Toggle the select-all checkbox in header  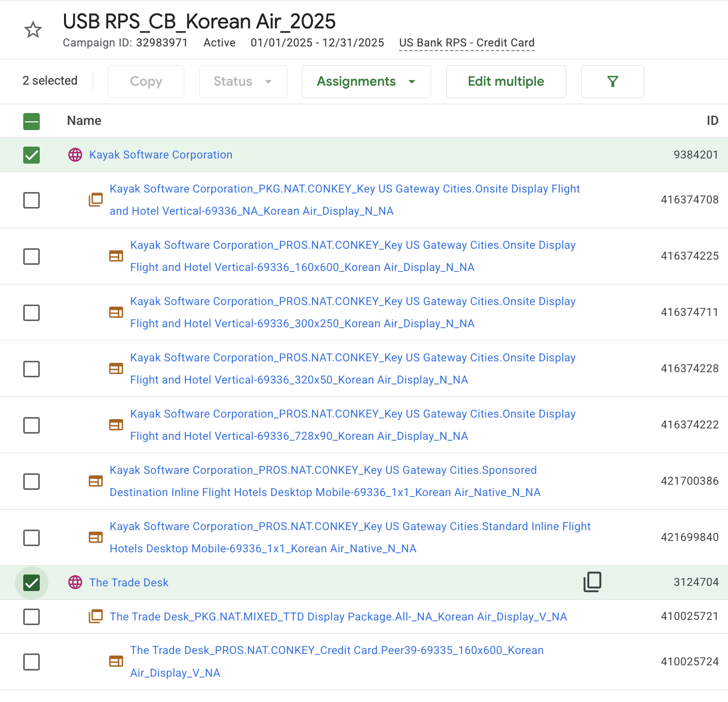31,122
